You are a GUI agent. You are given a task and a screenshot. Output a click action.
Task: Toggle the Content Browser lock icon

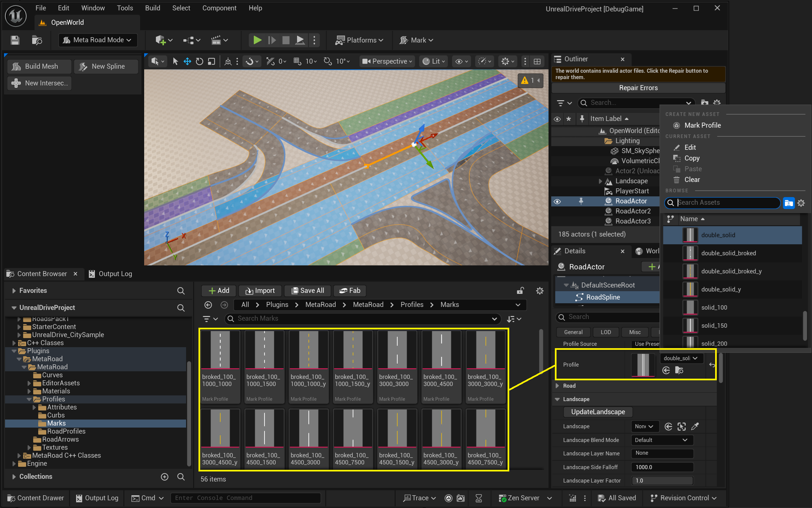click(520, 291)
